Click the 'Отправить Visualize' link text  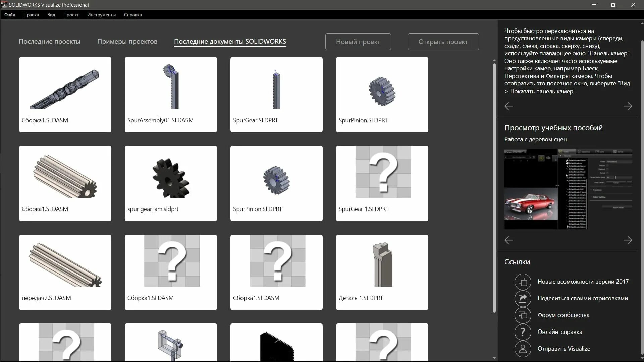564,349
